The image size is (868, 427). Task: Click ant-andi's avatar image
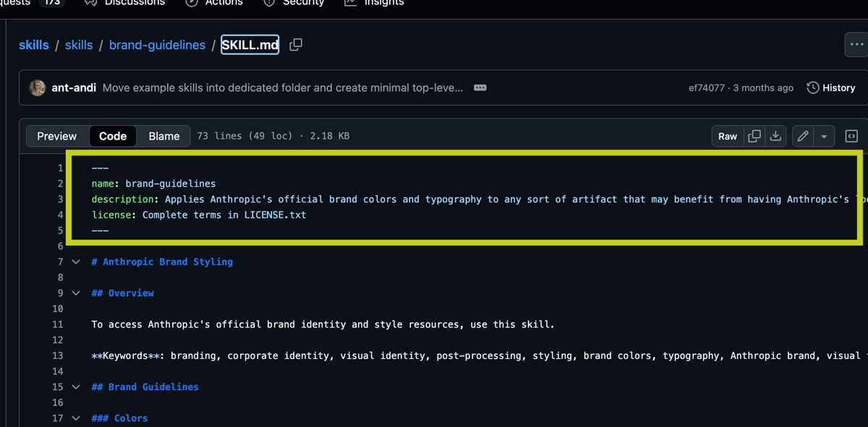pos(38,88)
